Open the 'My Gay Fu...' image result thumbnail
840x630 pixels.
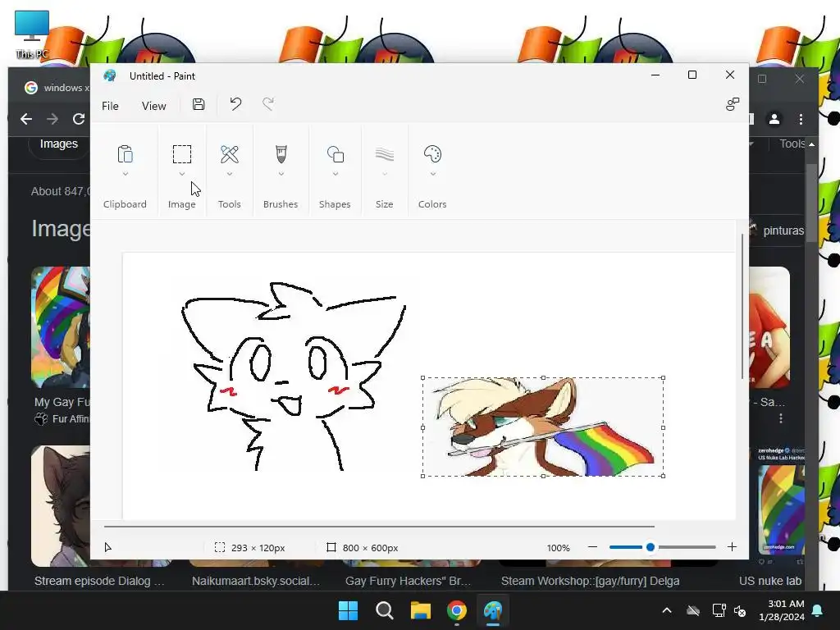[x=61, y=327]
